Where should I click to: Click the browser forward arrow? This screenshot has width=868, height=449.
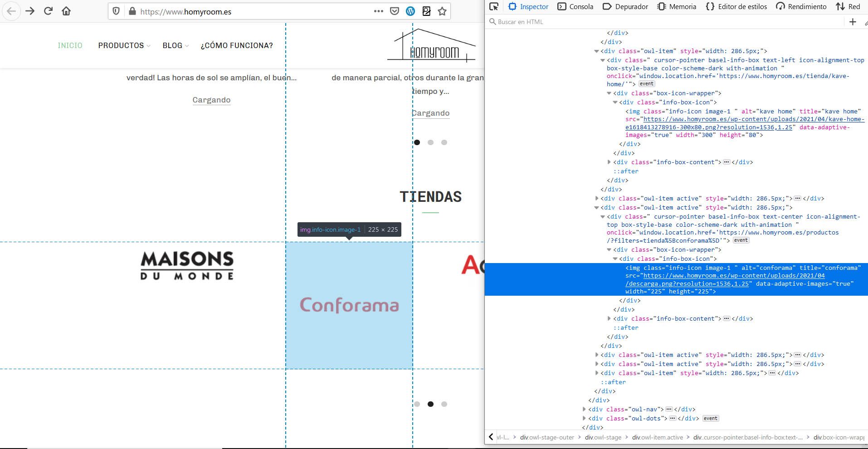30,11
